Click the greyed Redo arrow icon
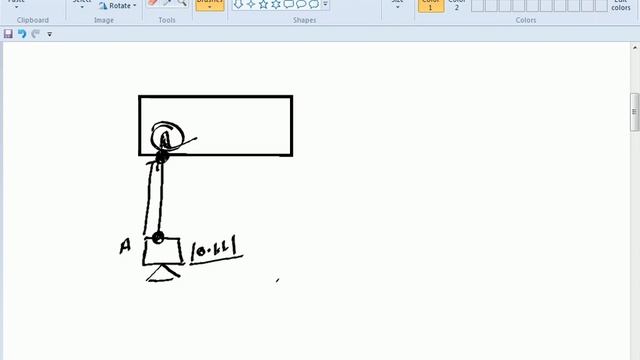 36,34
